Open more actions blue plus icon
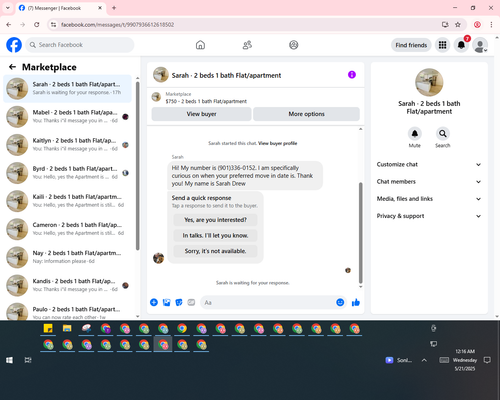The image size is (500, 400). point(154,302)
